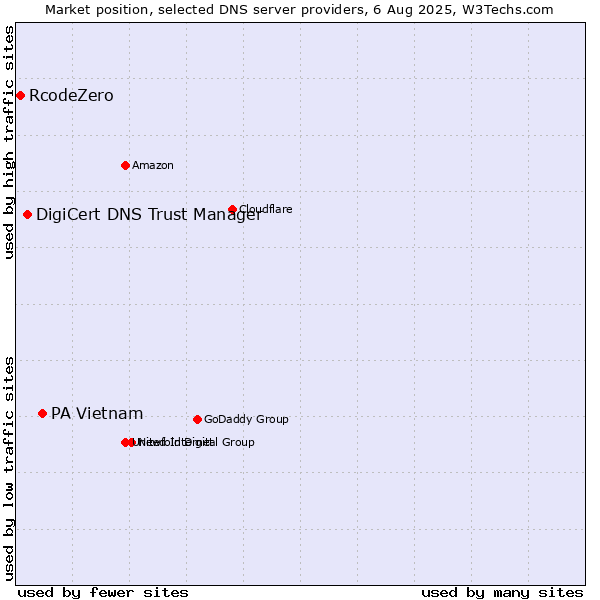Click the chart title mentioning W3Techs.com
Image resolution: width=600 pixels, height=600 pixels.
pyautogui.click(x=299, y=10)
